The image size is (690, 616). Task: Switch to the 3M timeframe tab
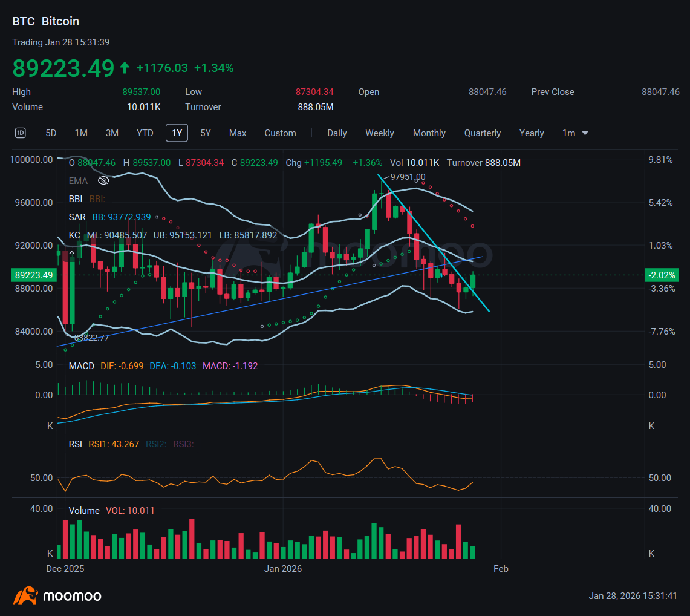click(112, 133)
